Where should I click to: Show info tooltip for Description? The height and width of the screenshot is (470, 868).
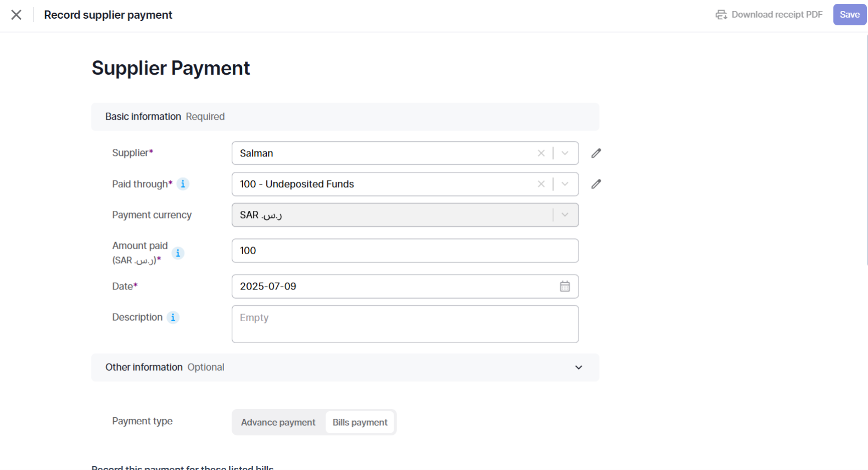173,317
